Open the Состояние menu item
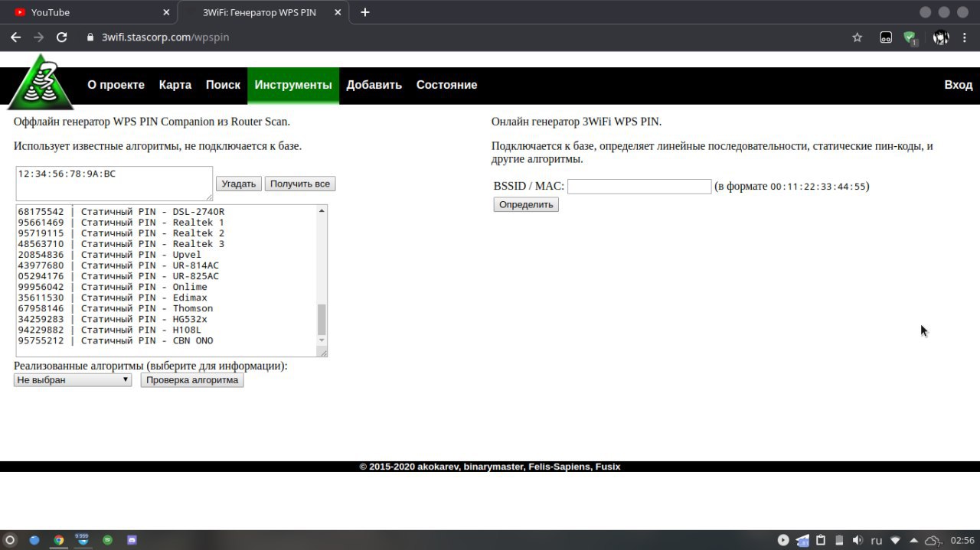Image resolution: width=980 pixels, height=550 pixels. coord(446,85)
